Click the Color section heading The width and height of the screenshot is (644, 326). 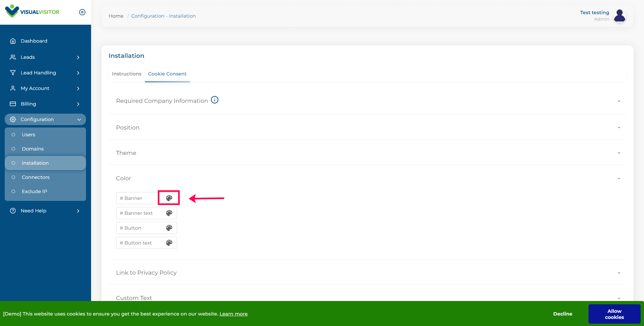tap(124, 178)
